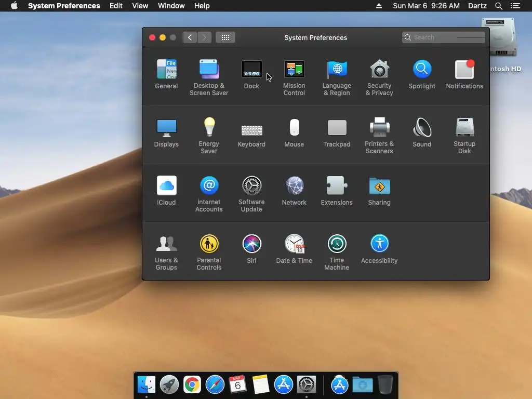Open Internet Accounts preferences
532x399 pixels.
pos(209,194)
